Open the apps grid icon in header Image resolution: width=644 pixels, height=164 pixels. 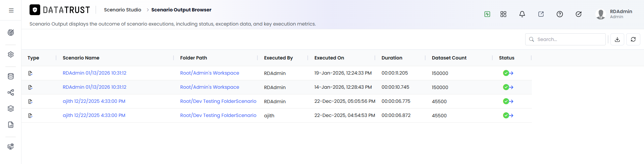pyautogui.click(x=503, y=14)
